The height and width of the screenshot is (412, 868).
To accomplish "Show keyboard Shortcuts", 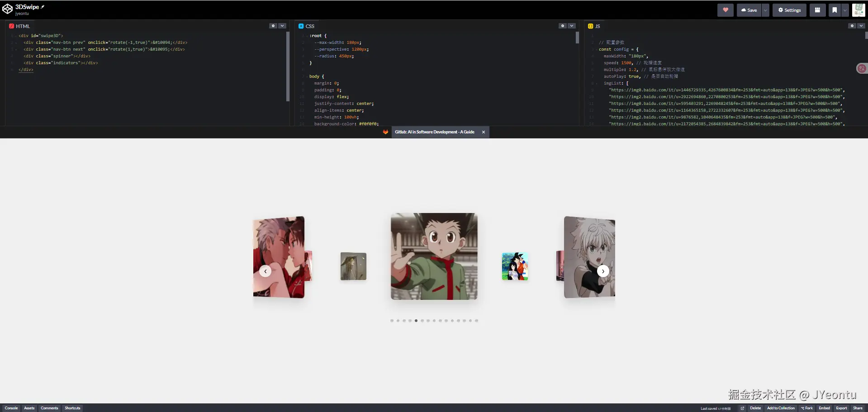I will (72, 408).
